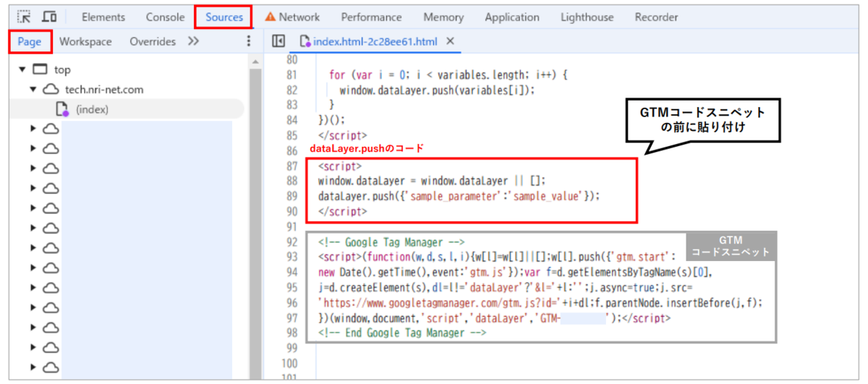Click the 'window.dataLayer.push(variables[i]);' code line
Image resolution: width=868 pixels, height=384 pixels.
tap(437, 90)
